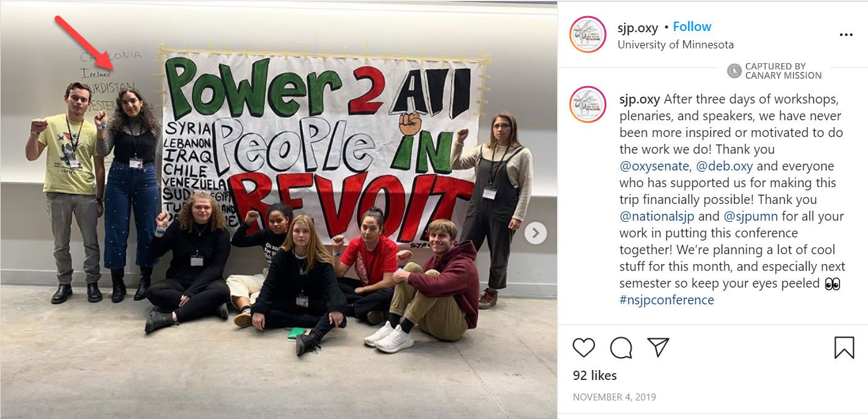View the 92 likes list
868x419 pixels.
594,376
